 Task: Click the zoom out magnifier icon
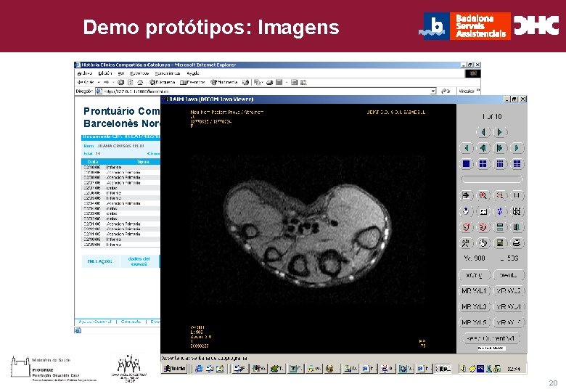[x=499, y=195]
